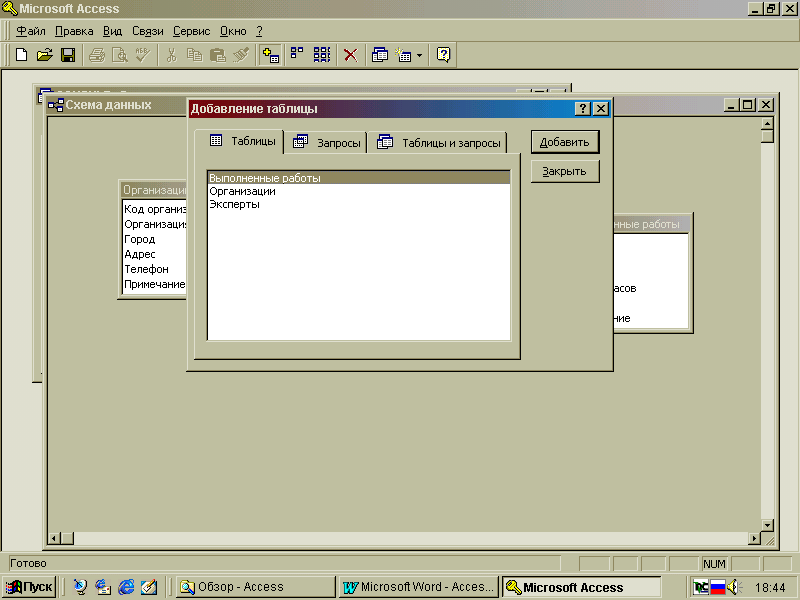This screenshot has width=800, height=600.
Task: Click the question mark help button in the Add Table dialog
Action: [582, 109]
